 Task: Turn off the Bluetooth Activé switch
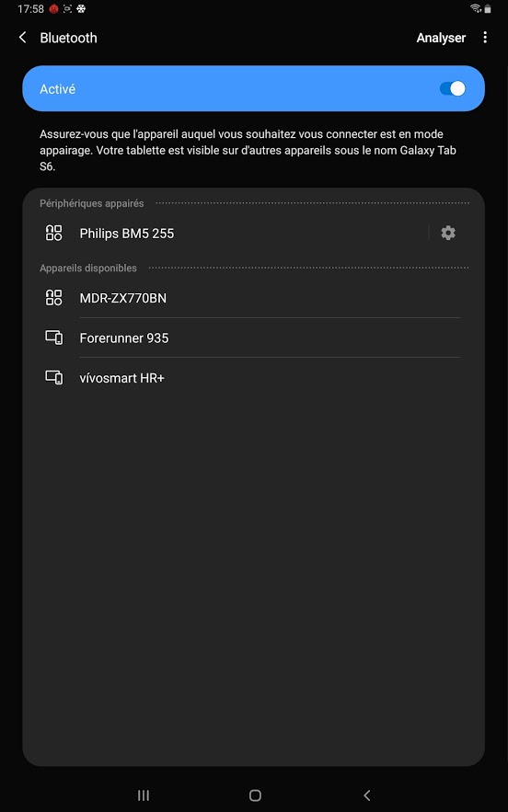click(x=453, y=88)
